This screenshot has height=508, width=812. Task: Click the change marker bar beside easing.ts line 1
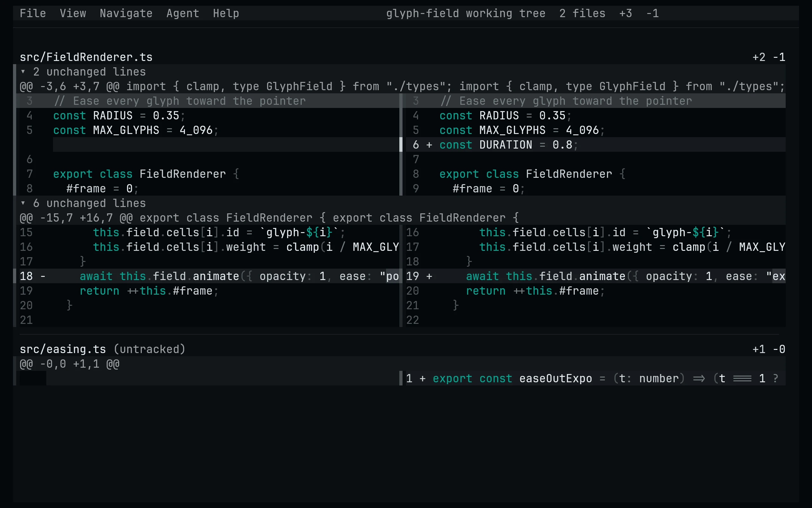[x=401, y=378]
